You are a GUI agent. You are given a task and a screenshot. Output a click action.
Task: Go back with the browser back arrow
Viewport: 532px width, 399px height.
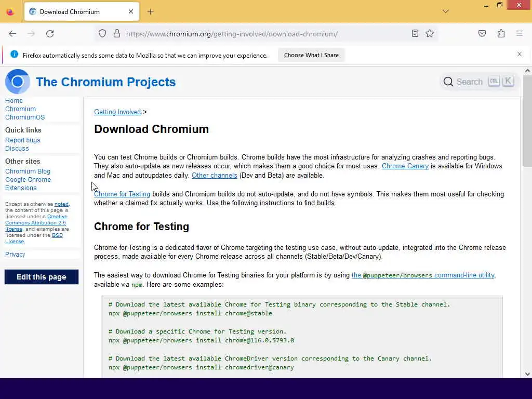click(12, 34)
